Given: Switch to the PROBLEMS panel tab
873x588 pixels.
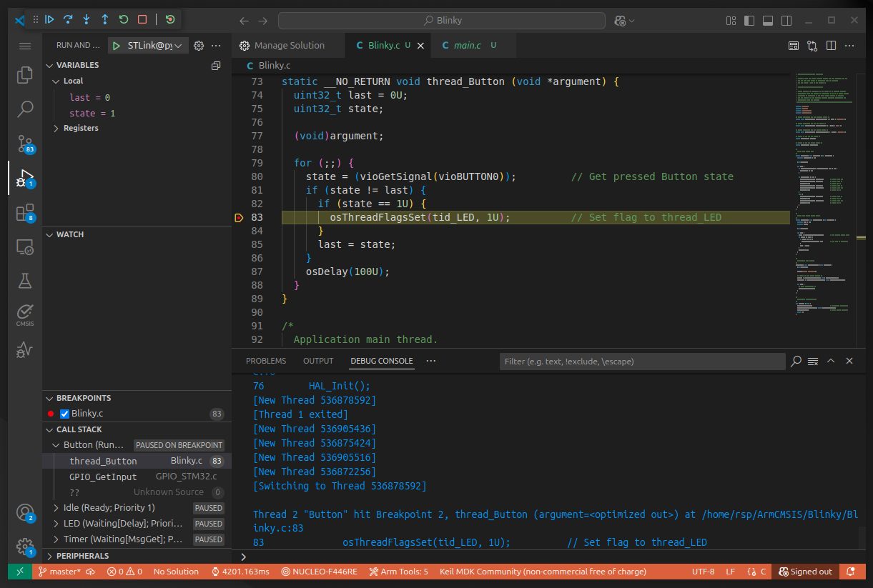Looking at the screenshot, I should tap(266, 362).
